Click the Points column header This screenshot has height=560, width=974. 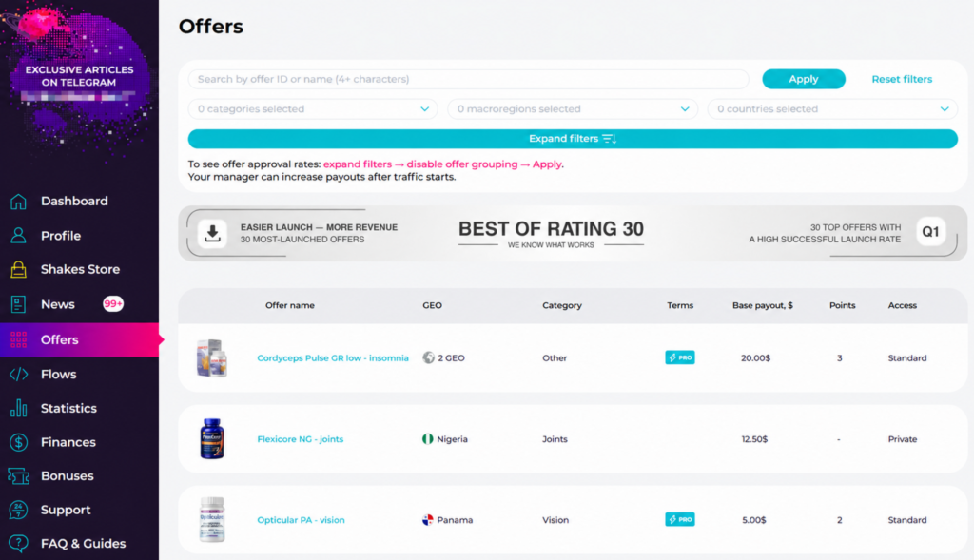click(x=842, y=305)
